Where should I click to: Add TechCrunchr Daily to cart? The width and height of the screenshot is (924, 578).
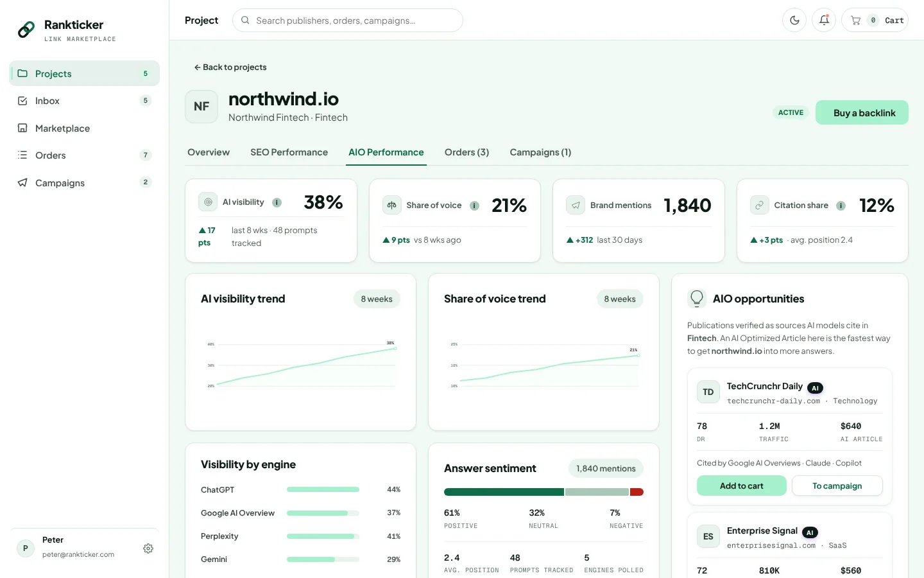(742, 486)
